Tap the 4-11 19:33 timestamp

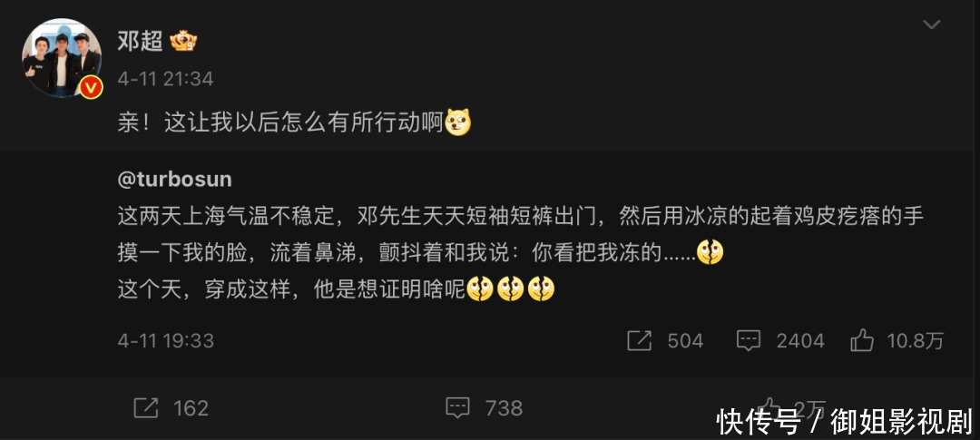coord(166,340)
